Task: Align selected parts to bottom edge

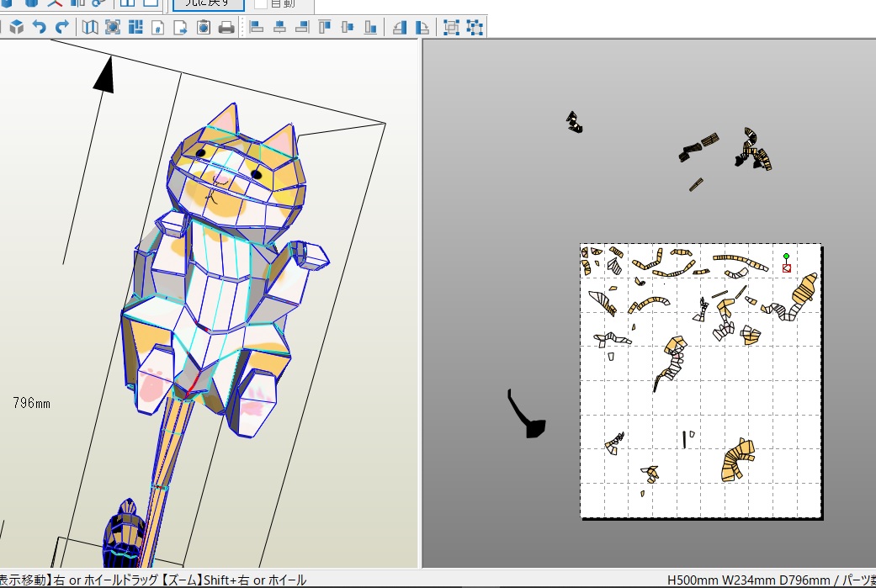Action: point(370,27)
